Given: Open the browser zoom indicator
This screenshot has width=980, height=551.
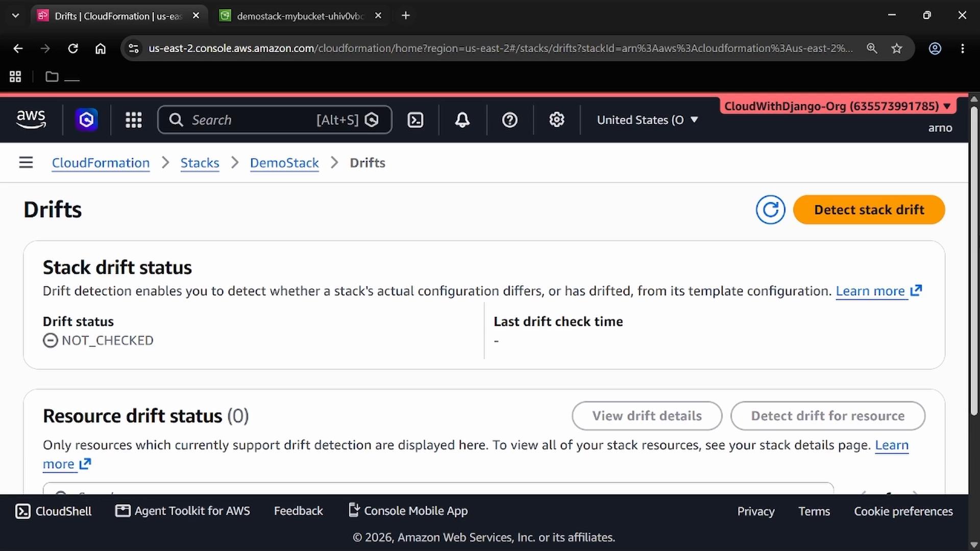Looking at the screenshot, I should pyautogui.click(x=872, y=48).
